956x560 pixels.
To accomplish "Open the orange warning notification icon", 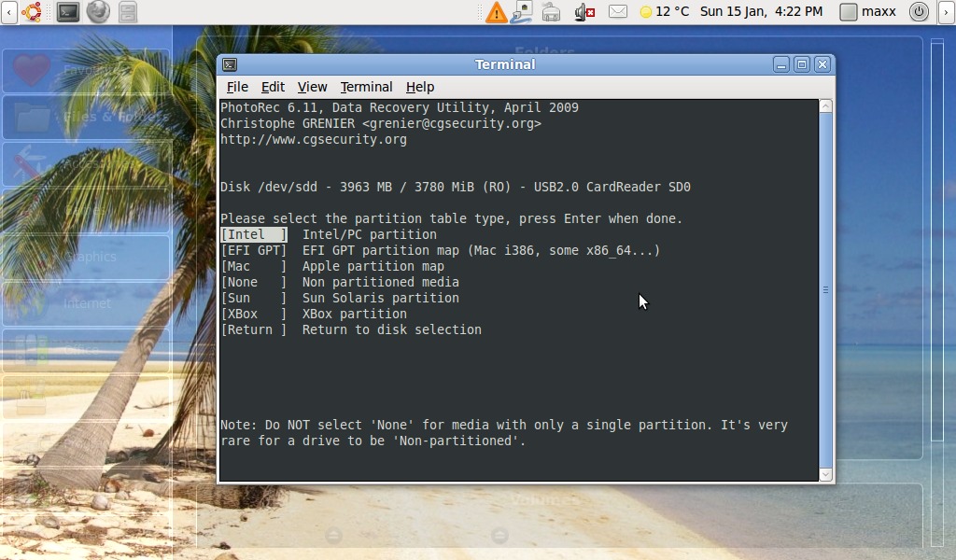I will (x=497, y=12).
